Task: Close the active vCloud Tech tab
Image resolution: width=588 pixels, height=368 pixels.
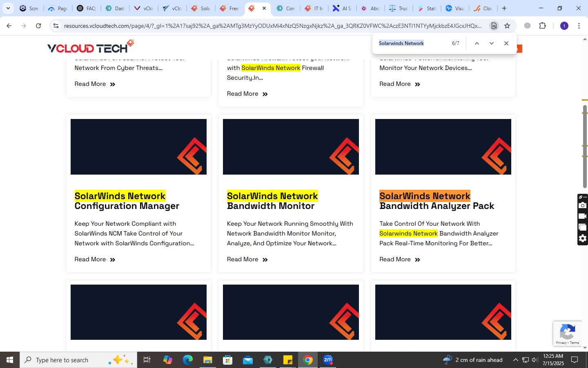Action: 264,8
